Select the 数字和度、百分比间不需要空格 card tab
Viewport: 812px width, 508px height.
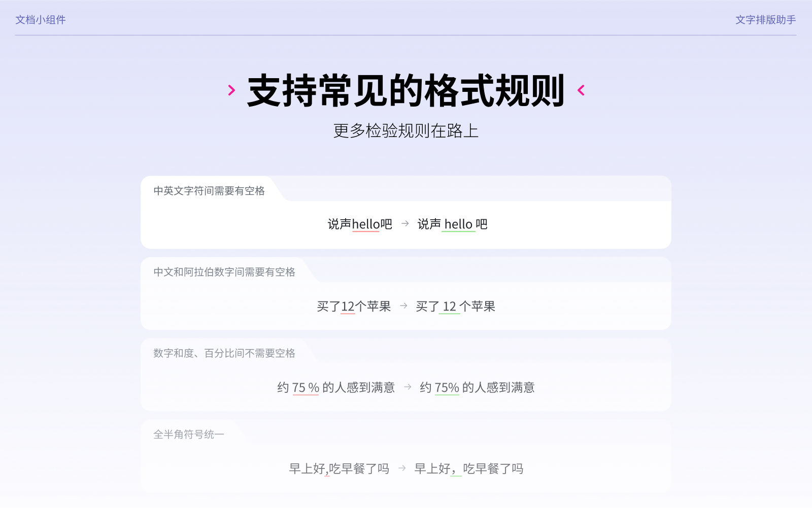[224, 353]
